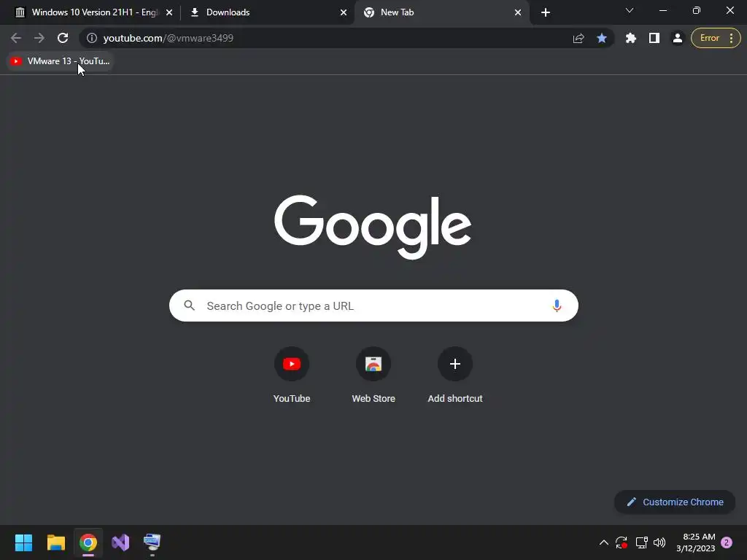
Task: Reload the current page
Action: click(63, 38)
